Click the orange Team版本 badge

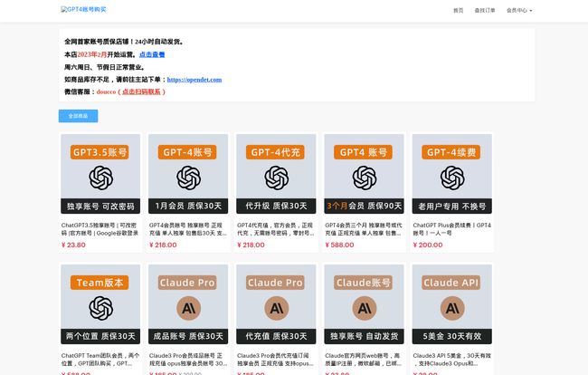click(x=100, y=283)
